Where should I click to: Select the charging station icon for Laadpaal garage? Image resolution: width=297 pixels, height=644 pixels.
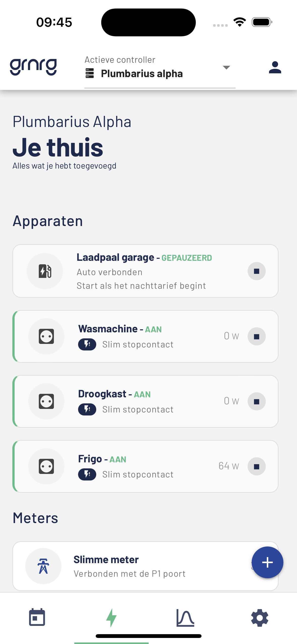click(45, 271)
